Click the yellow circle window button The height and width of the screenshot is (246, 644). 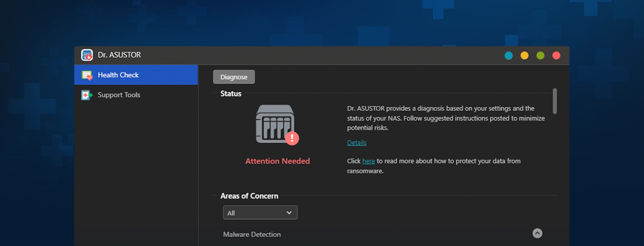(x=524, y=55)
